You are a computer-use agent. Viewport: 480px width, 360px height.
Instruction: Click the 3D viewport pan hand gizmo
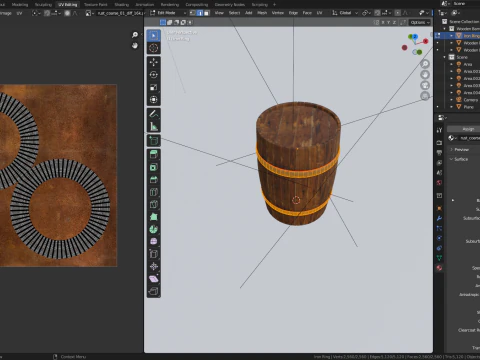point(425,75)
